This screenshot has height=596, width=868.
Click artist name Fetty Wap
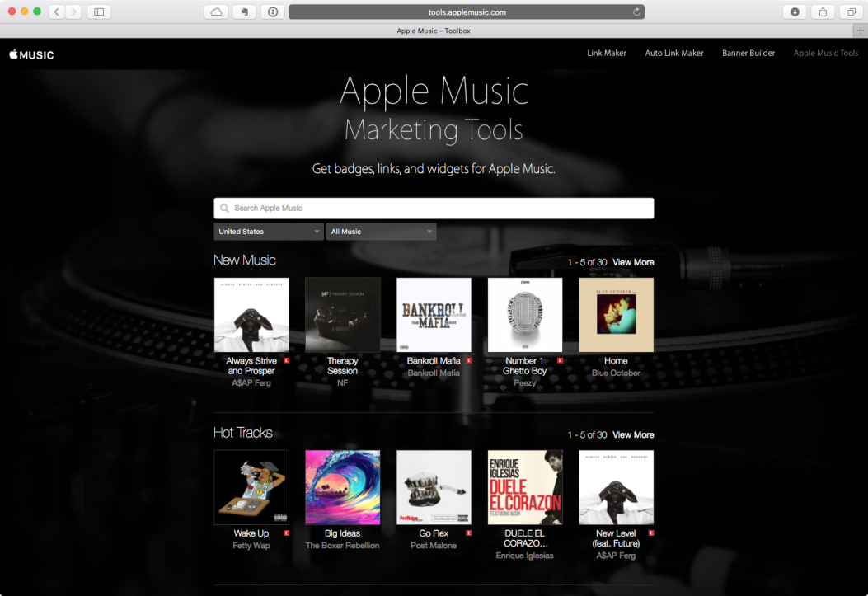point(251,546)
